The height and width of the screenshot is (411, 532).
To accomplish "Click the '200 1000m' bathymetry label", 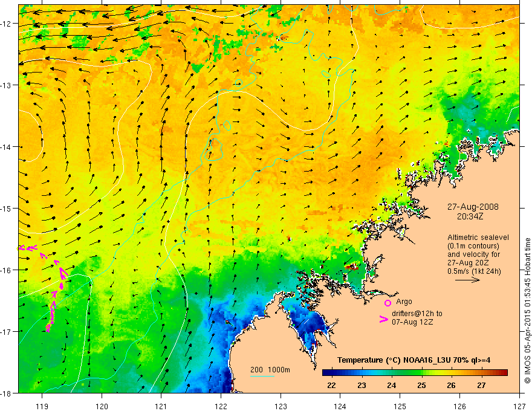I will [270, 370].
